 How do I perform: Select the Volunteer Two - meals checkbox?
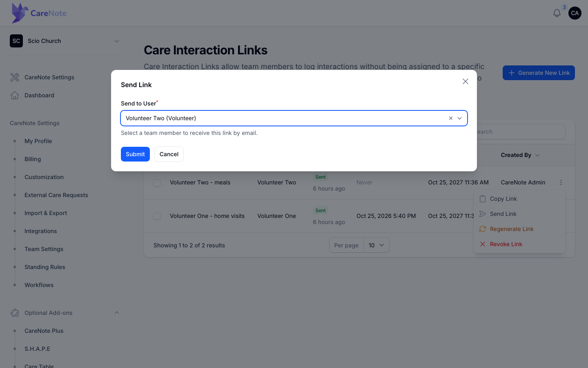tap(157, 183)
